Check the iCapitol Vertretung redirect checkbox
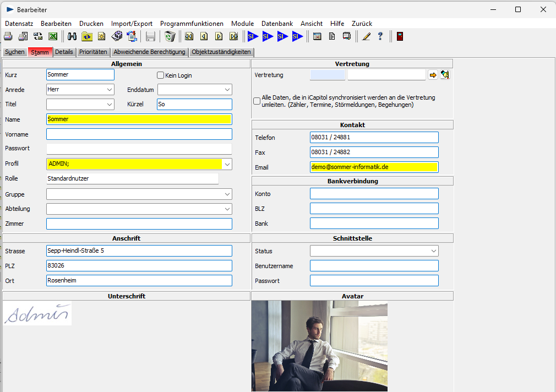Viewport: 556px width, 392px height. (257, 101)
